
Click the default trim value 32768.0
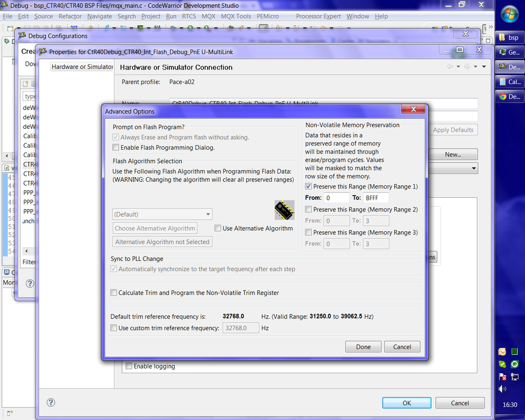(233, 316)
